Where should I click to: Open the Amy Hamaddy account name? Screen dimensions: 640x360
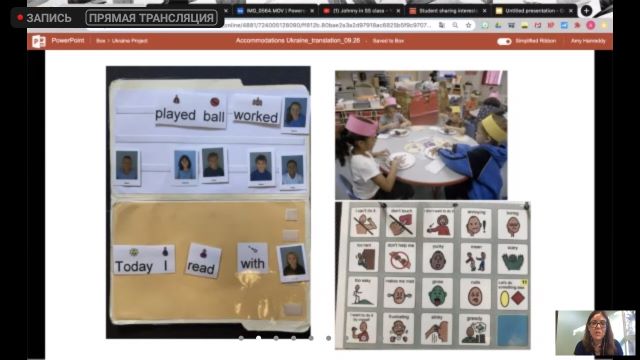pyautogui.click(x=588, y=41)
